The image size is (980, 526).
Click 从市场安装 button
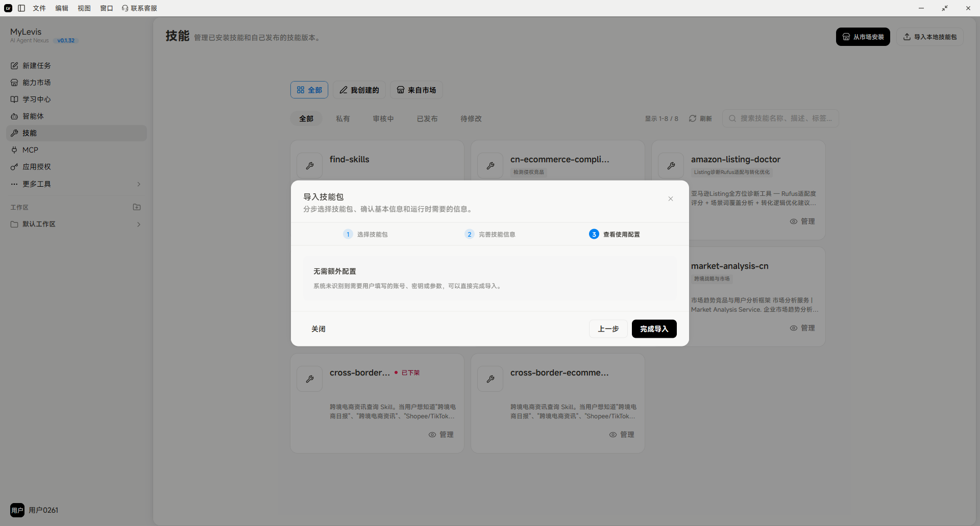pyautogui.click(x=863, y=37)
